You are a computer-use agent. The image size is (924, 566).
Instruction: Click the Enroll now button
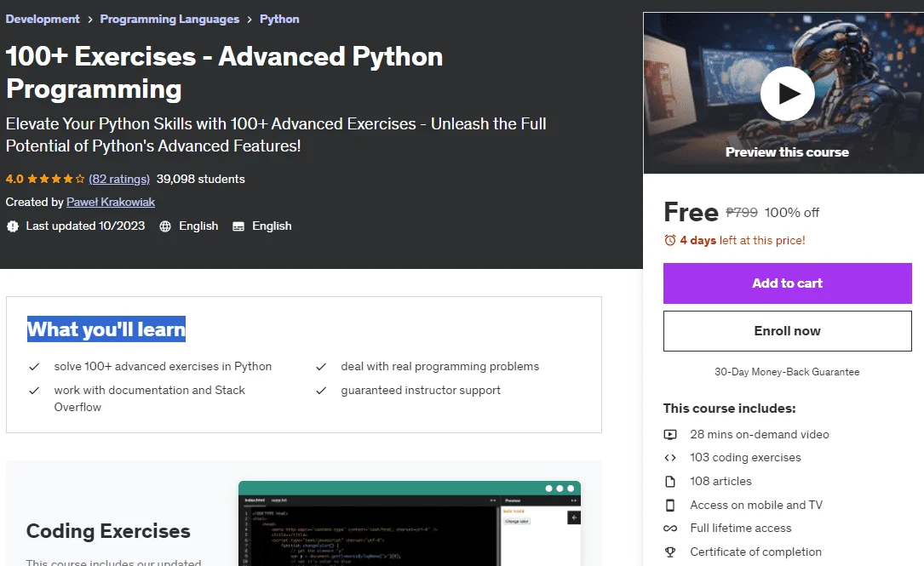[787, 331]
